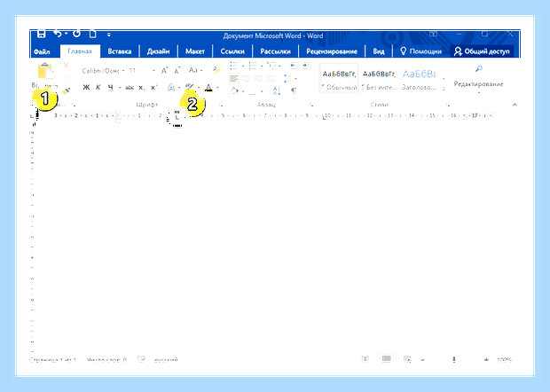Switch to the Ссылки tab

pos(232,51)
